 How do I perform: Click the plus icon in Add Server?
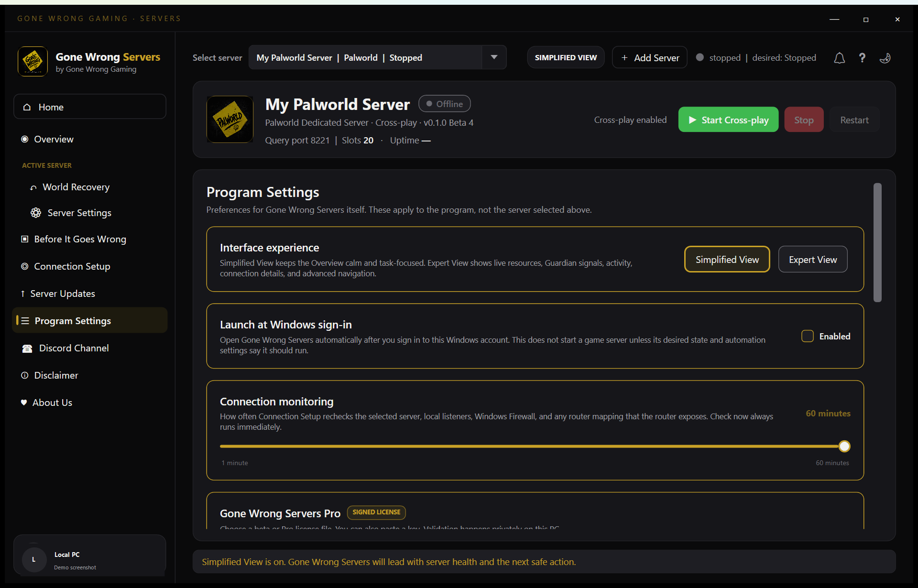click(624, 58)
